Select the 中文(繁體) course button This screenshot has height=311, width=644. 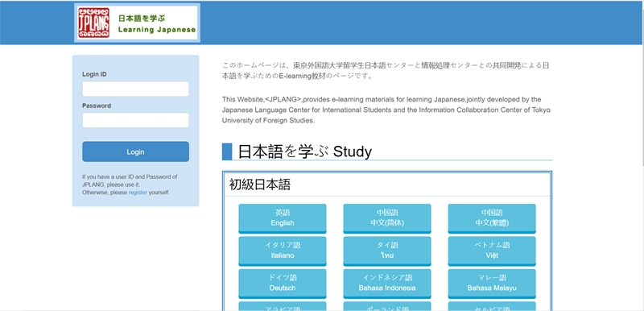492,218
